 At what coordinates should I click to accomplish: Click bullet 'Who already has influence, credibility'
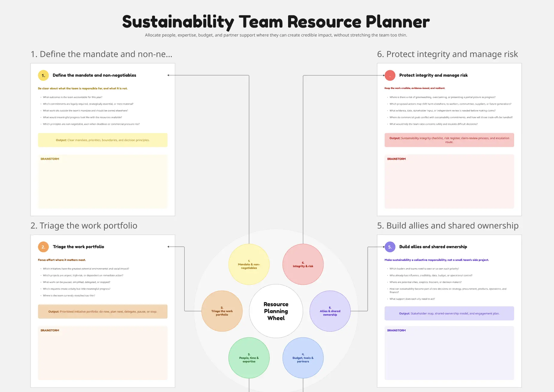[x=431, y=275]
